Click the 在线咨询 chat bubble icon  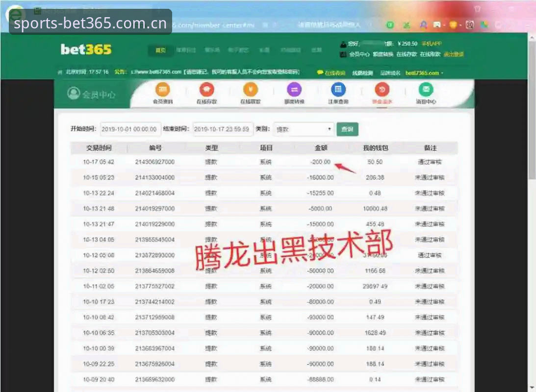[x=320, y=73]
